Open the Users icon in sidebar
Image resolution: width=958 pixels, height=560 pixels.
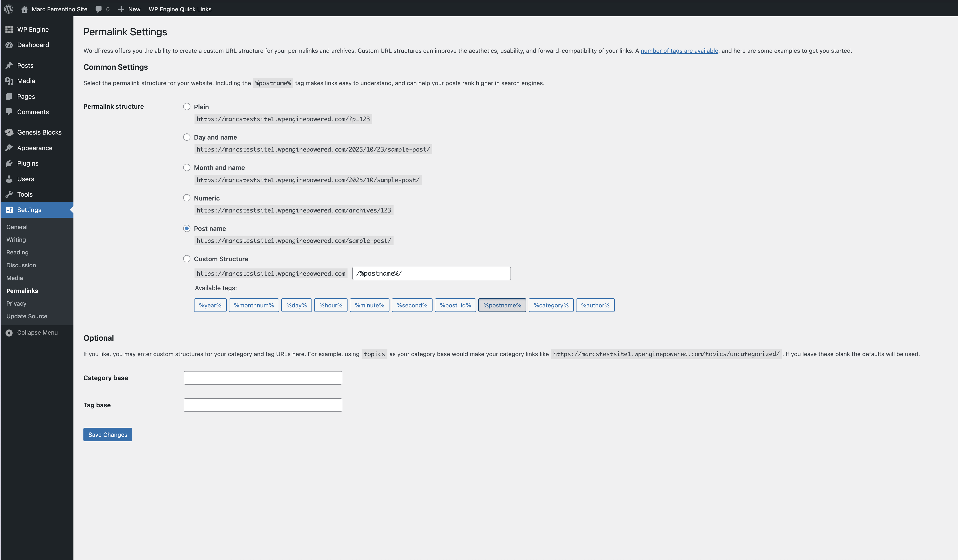click(x=10, y=179)
